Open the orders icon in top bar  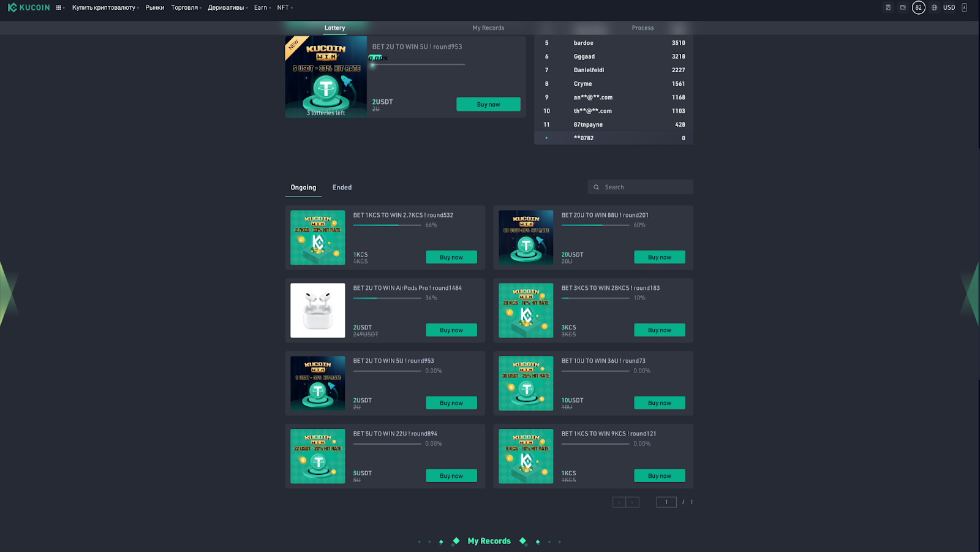[x=888, y=7]
